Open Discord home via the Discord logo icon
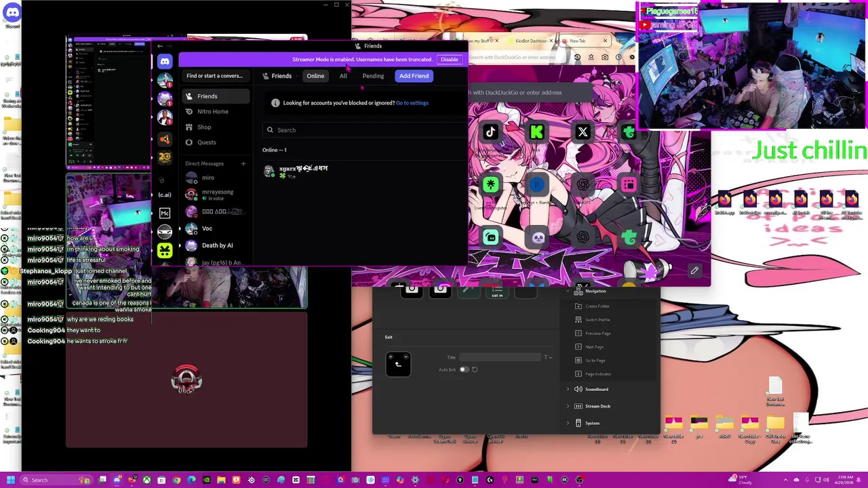The image size is (868, 488). point(165,62)
